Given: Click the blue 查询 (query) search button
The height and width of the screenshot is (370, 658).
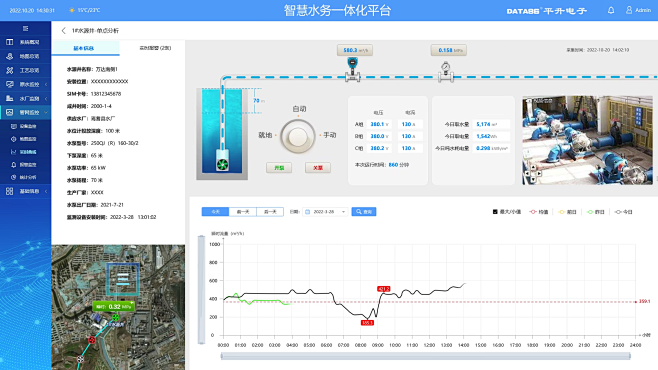Looking at the screenshot, I should 364,212.
